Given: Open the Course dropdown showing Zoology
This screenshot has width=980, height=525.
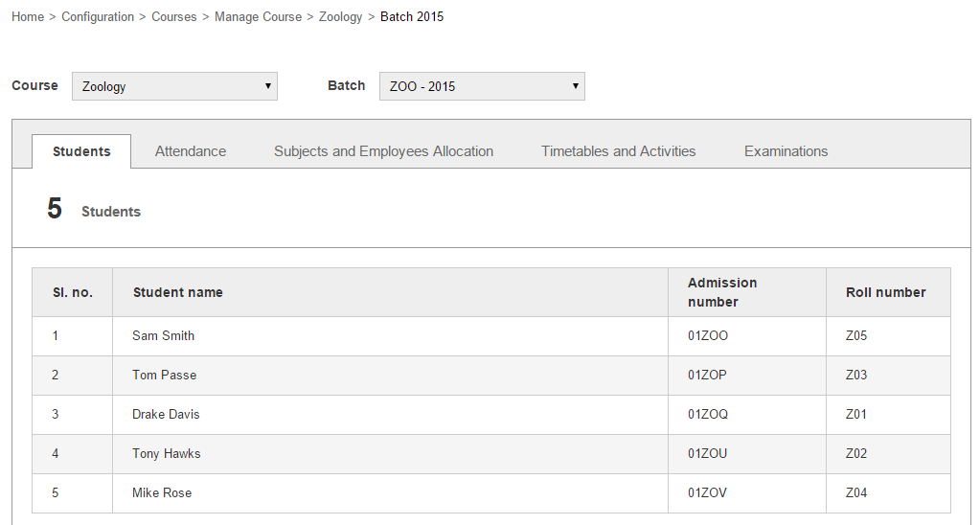Looking at the screenshot, I should (174, 86).
